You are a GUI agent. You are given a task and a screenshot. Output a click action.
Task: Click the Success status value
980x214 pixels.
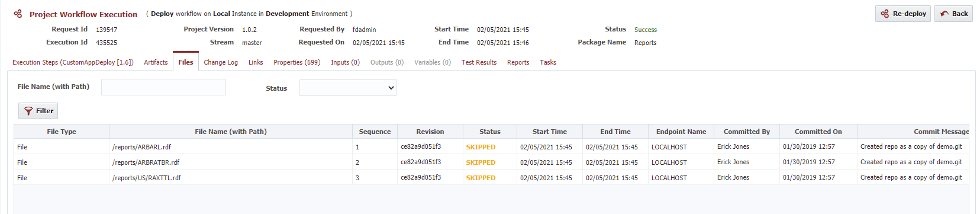click(646, 30)
